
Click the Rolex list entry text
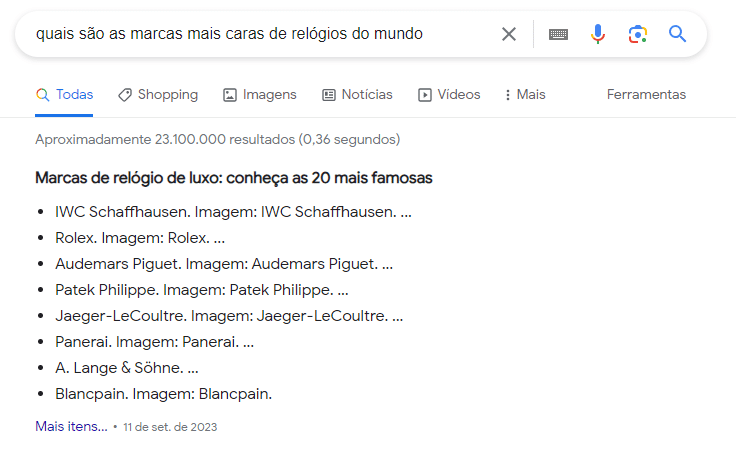tap(132, 238)
